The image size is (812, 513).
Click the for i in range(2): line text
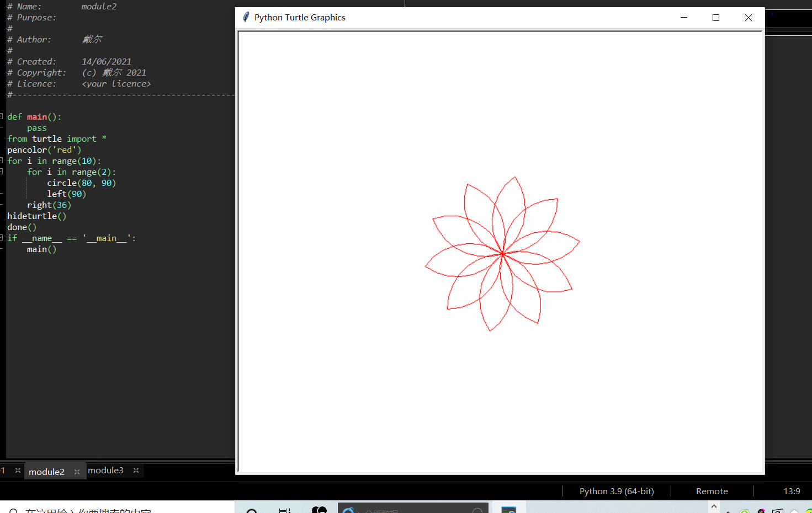pyautogui.click(x=72, y=172)
